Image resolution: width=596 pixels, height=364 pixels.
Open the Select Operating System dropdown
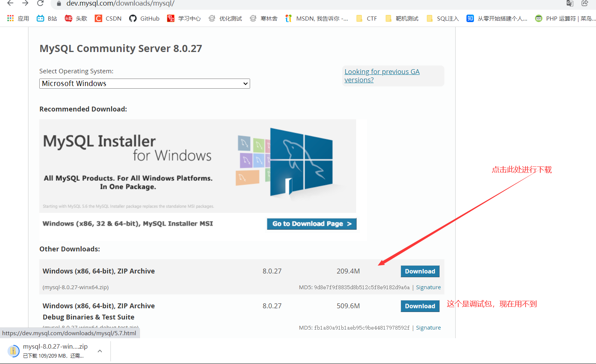point(145,83)
